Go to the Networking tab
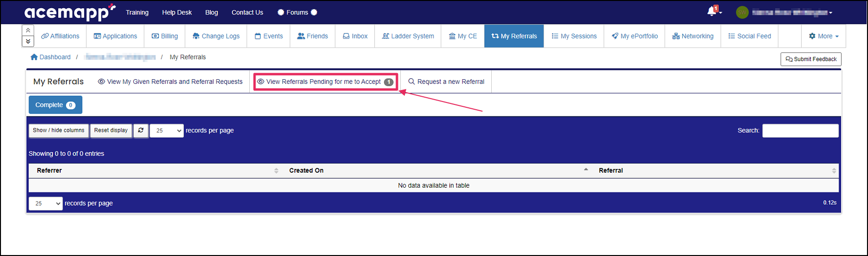Viewport: 868px width, 256px height. click(693, 36)
